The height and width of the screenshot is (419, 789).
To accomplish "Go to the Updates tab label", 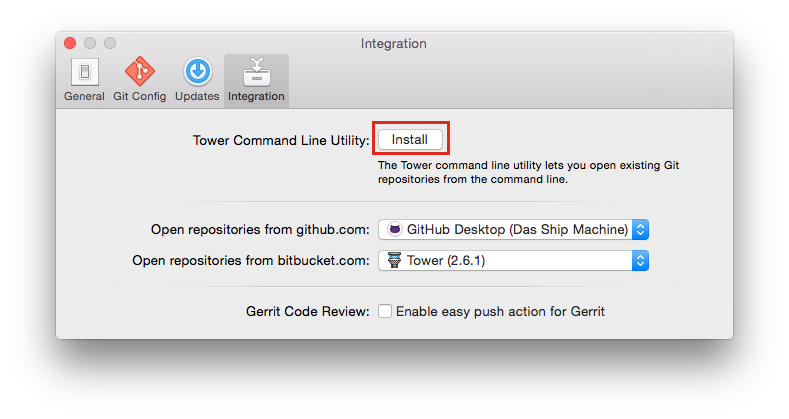I will pos(197,97).
